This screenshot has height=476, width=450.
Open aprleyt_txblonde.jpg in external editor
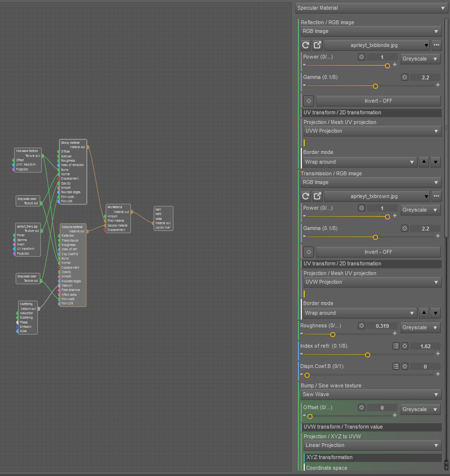[317, 45]
